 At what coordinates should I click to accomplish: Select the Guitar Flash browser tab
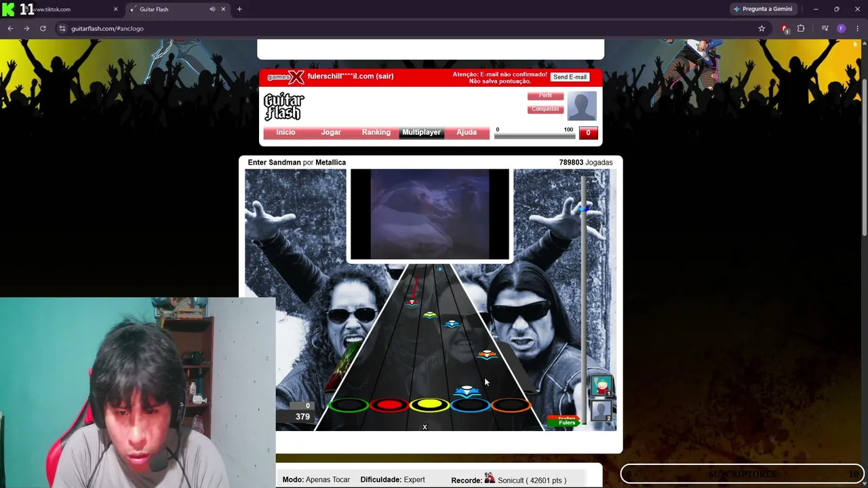(176, 9)
